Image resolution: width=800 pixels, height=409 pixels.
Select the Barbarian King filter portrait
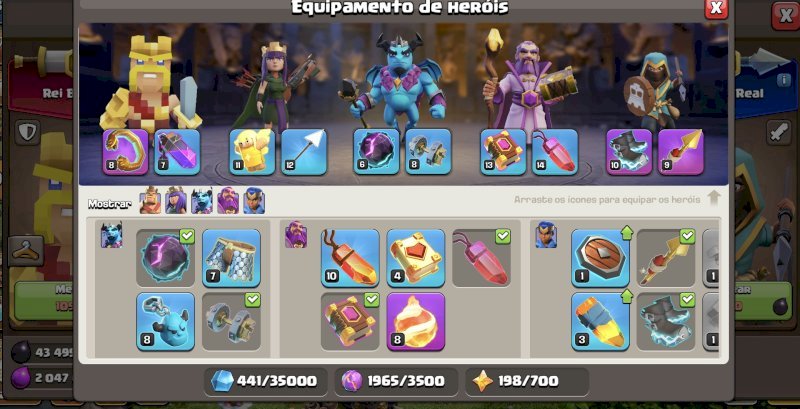(x=150, y=200)
